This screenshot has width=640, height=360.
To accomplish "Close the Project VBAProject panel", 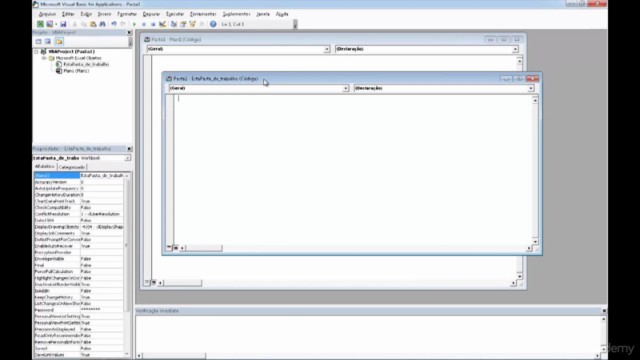I will 129,32.
